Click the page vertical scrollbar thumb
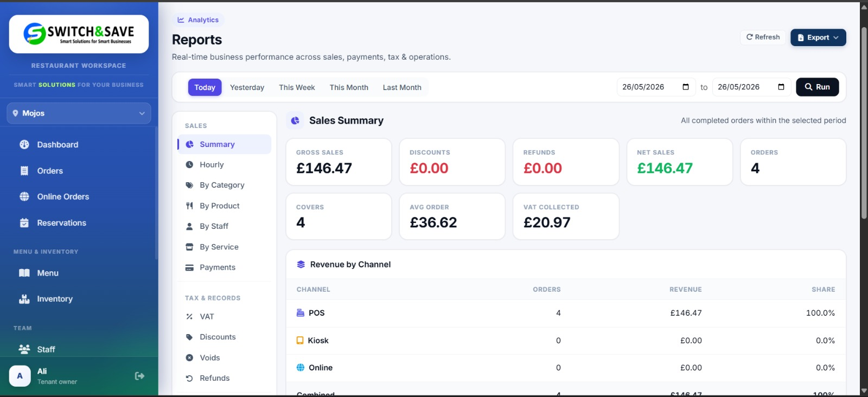The width and height of the screenshot is (868, 397). (864, 122)
